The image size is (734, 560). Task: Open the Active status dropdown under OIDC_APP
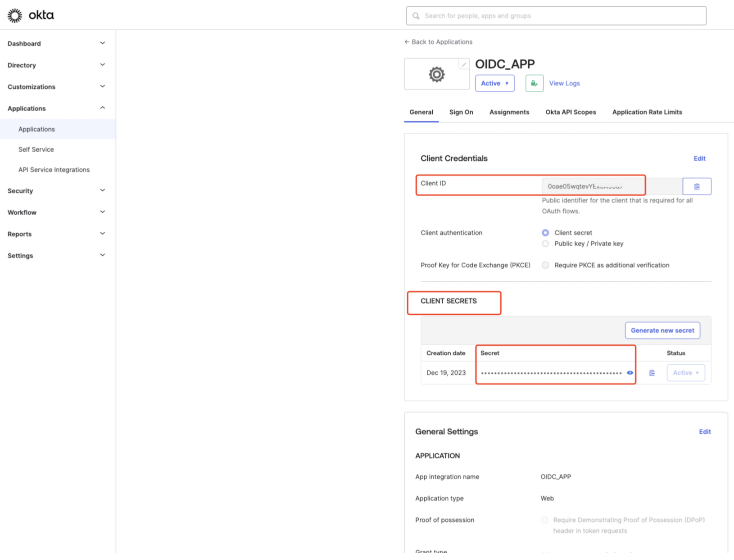tap(494, 83)
